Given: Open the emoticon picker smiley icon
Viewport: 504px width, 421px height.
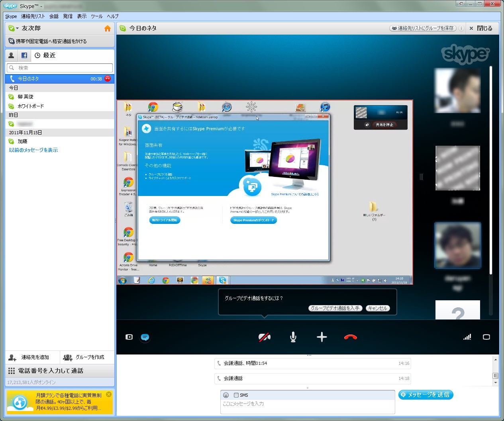Looking at the screenshot, I should coord(226,395).
